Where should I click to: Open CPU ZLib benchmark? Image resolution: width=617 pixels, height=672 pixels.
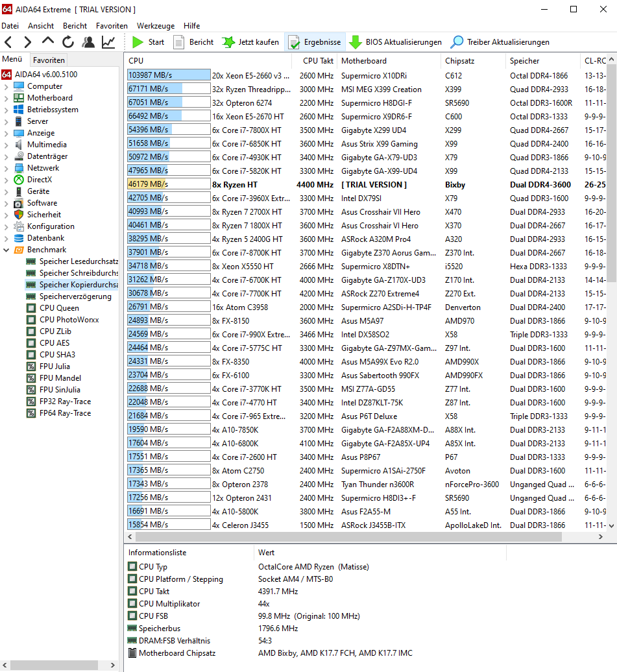tap(55, 331)
